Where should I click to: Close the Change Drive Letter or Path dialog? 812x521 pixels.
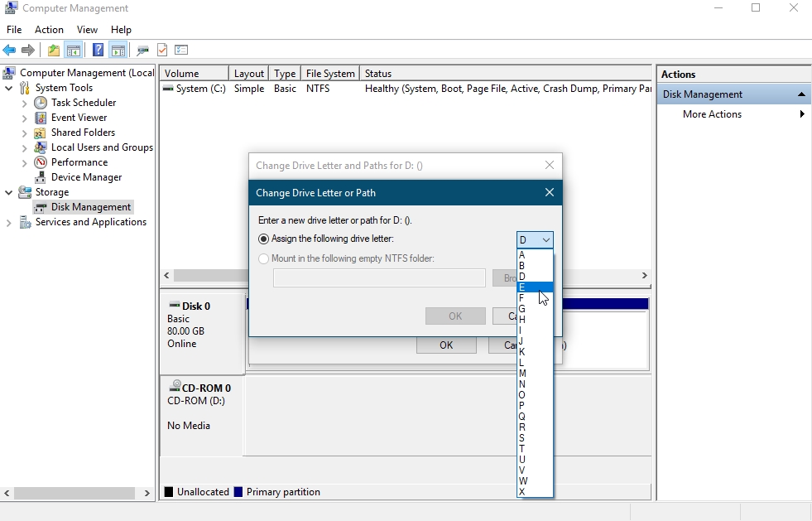pos(550,193)
